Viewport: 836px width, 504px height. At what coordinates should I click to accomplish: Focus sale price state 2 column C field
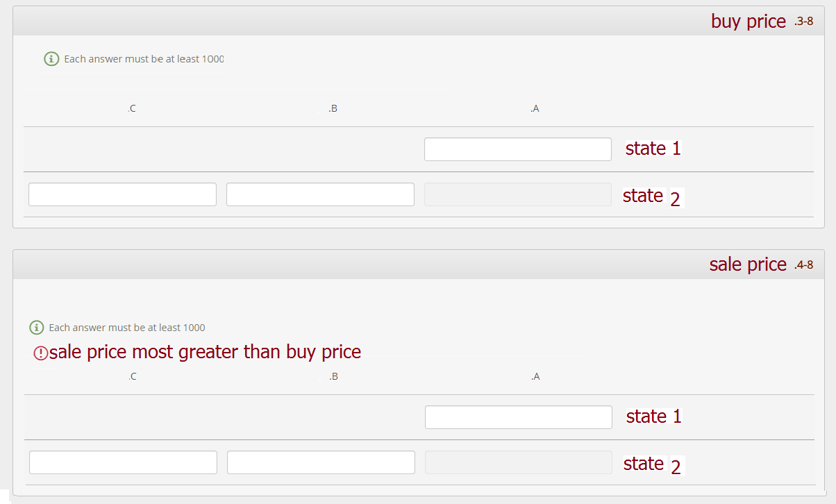123,462
